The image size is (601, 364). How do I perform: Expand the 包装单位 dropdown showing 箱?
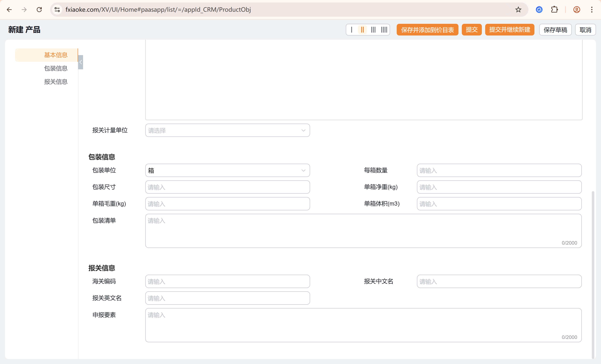click(x=227, y=170)
